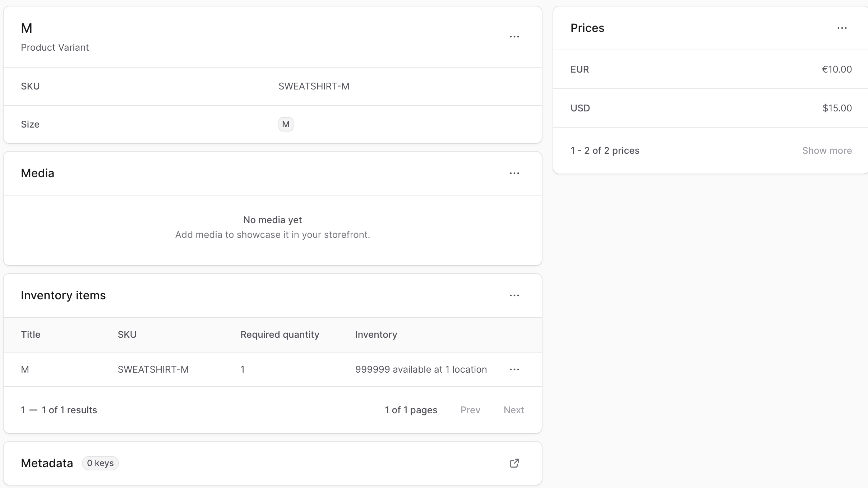This screenshot has height=488, width=868.
Task: Click the SWEATSHIRT-M SKU value in variant details
Action: (314, 86)
